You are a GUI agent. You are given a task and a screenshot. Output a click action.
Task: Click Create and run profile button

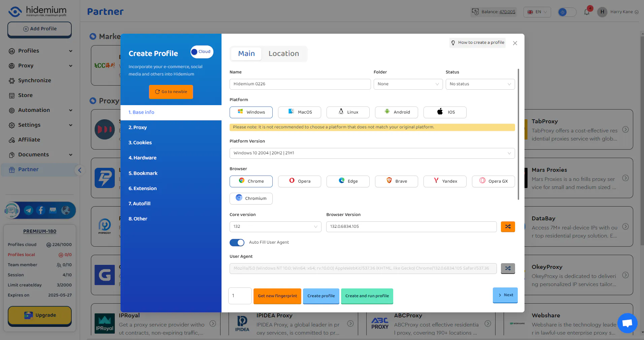click(367, 296)
